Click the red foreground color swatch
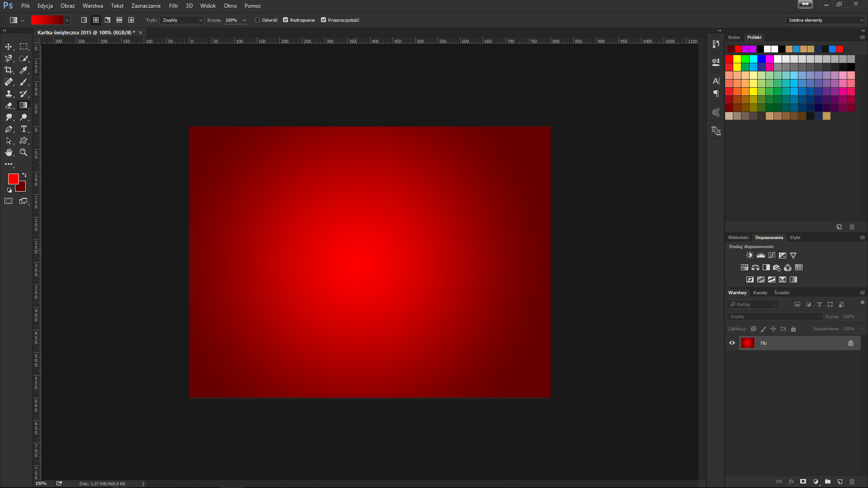This screenshot has width=868, height=488. coord(13,178)
